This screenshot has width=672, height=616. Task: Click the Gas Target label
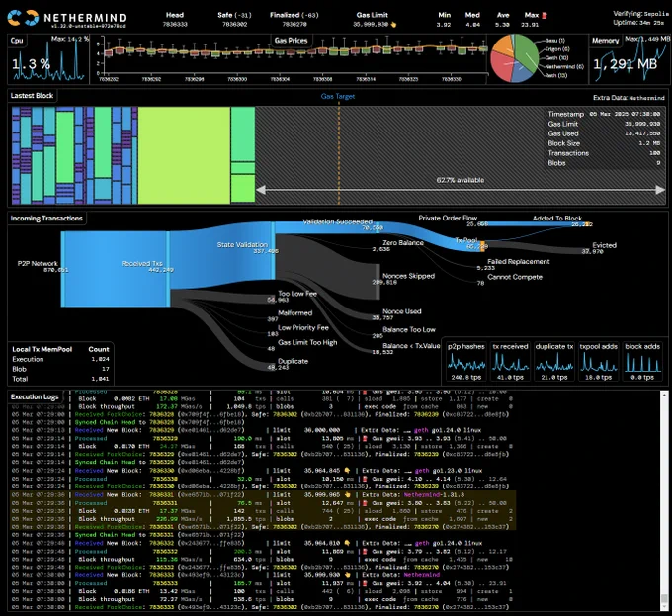coord(338,97)
